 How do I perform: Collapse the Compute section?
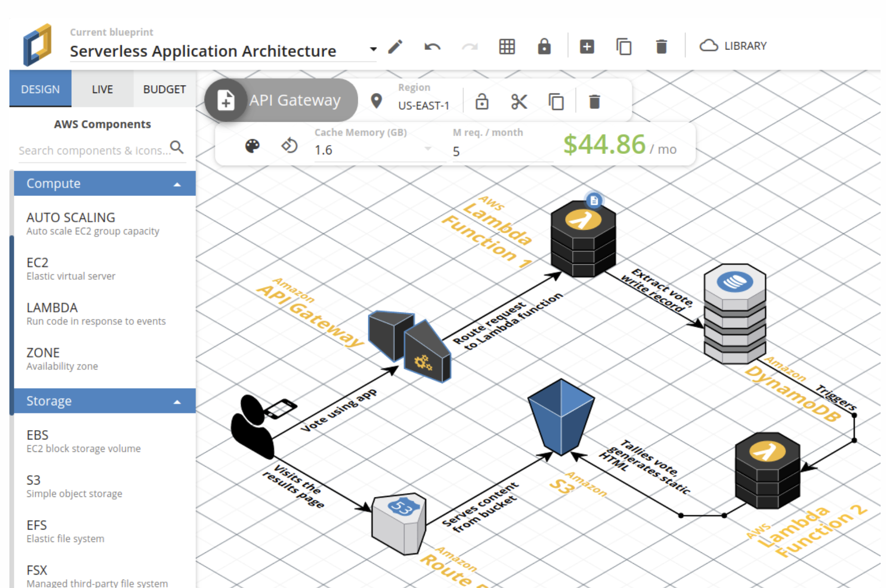point(177,184)
